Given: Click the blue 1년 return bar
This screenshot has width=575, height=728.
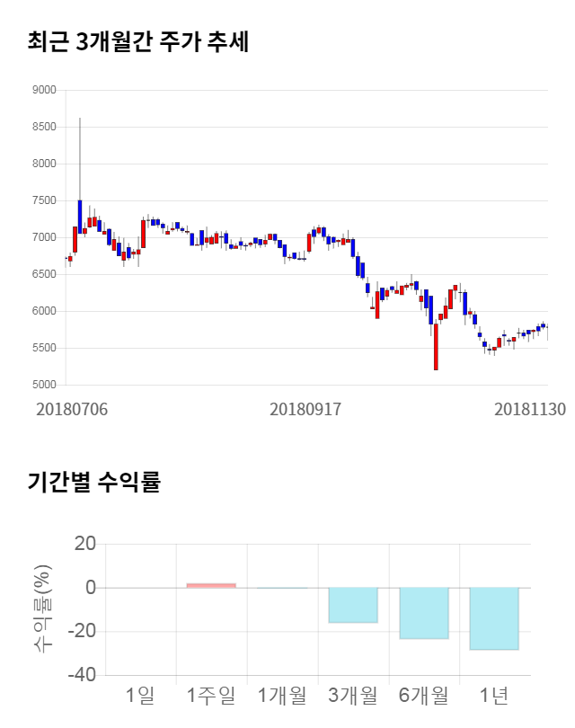Looking at the screenshot, I should click(494, 618).
